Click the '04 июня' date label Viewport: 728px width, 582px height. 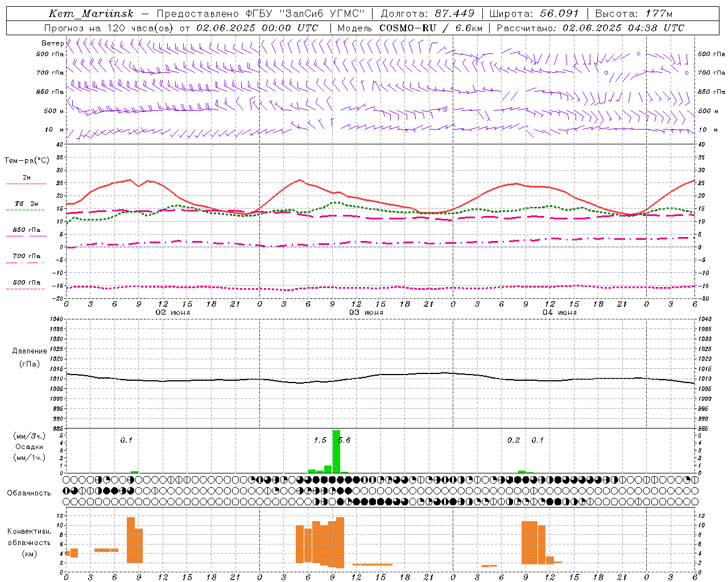[x=559, y=313]
